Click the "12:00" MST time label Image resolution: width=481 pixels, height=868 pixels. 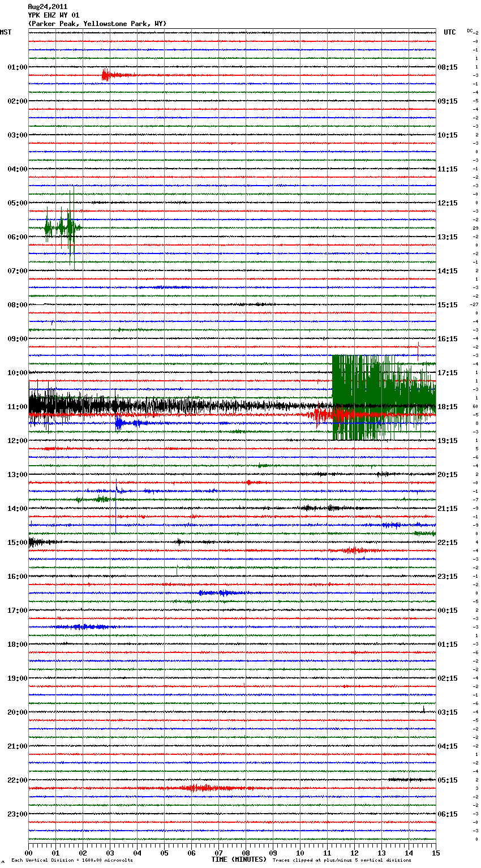(17, 441)
